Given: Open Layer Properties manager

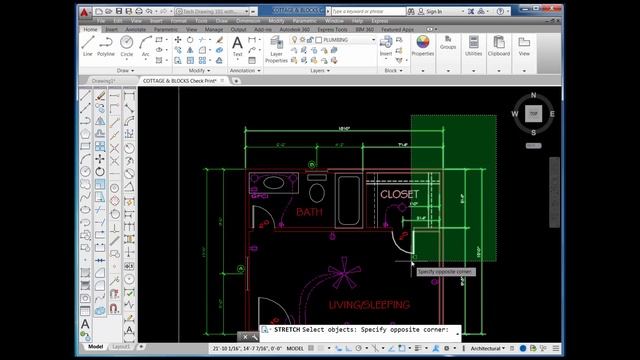Looking at the screenshot, I should (x=276, y=49).
